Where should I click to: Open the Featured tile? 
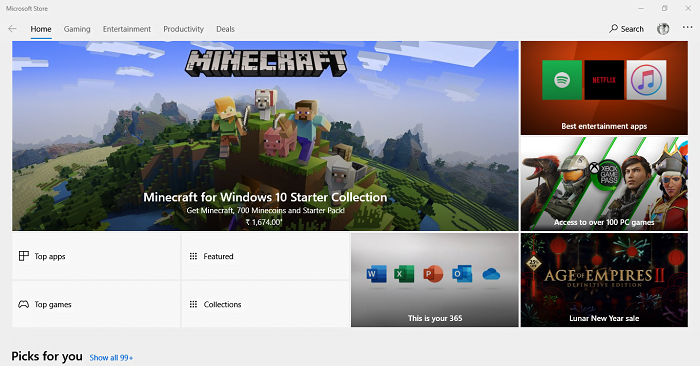[265, 256]
